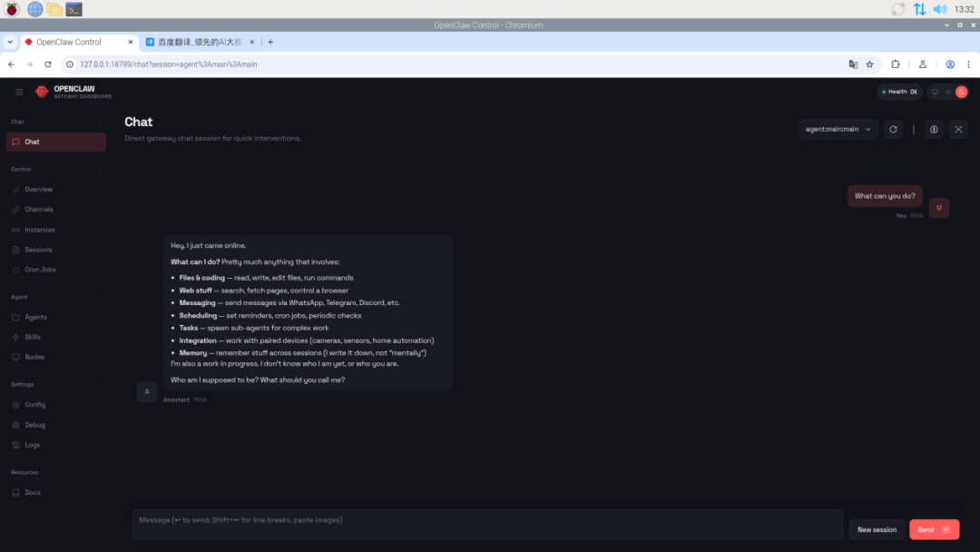
Task: Click the "What can you do?" message bubble
Action: 885,196
